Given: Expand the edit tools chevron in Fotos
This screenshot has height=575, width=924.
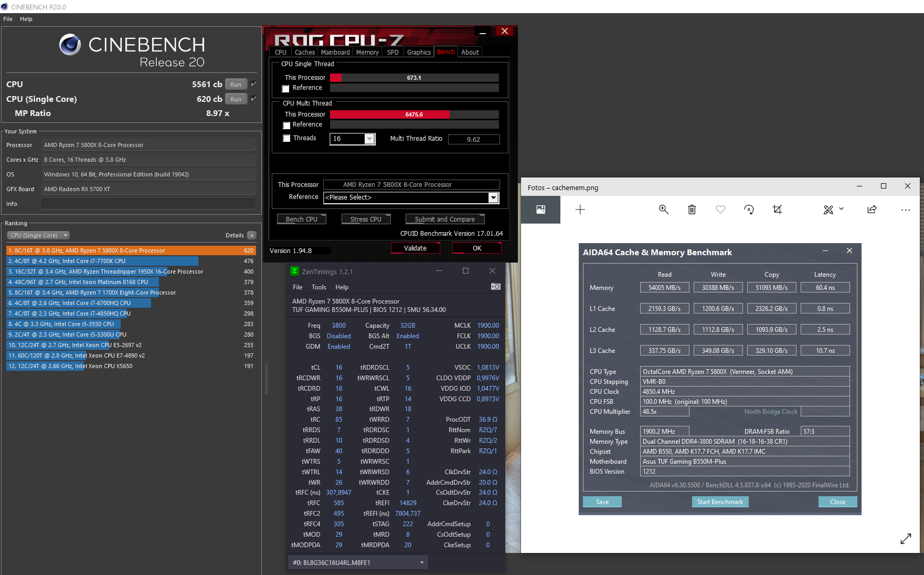Looking at the screenshot, I should (x=841, y=209).
